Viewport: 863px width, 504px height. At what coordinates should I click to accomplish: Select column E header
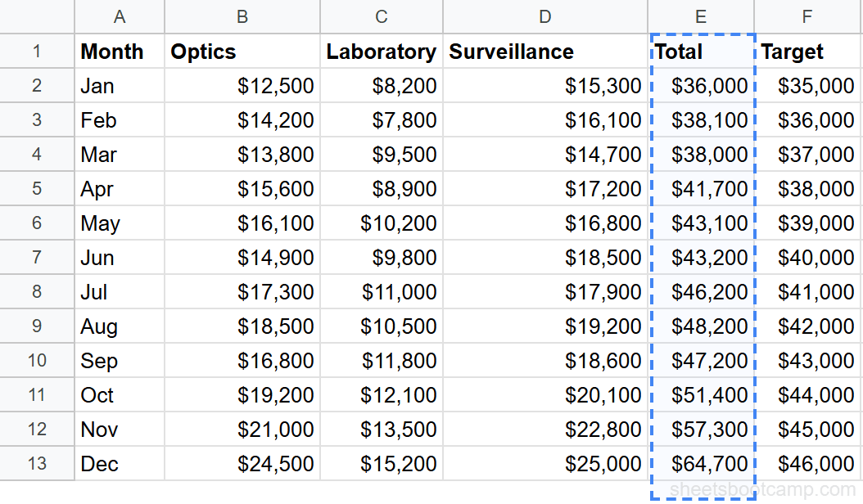[x=701, y=16]
